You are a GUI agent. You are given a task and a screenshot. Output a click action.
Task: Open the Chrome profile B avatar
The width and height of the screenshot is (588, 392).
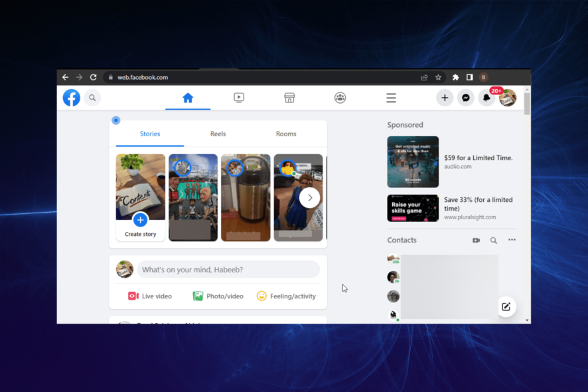coord(483,77)
